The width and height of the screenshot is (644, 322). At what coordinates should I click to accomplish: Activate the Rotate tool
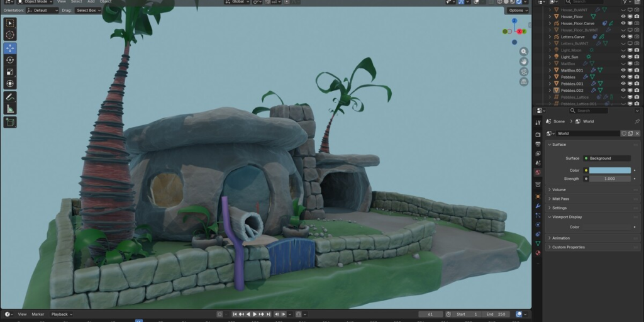tap(10, 60)
